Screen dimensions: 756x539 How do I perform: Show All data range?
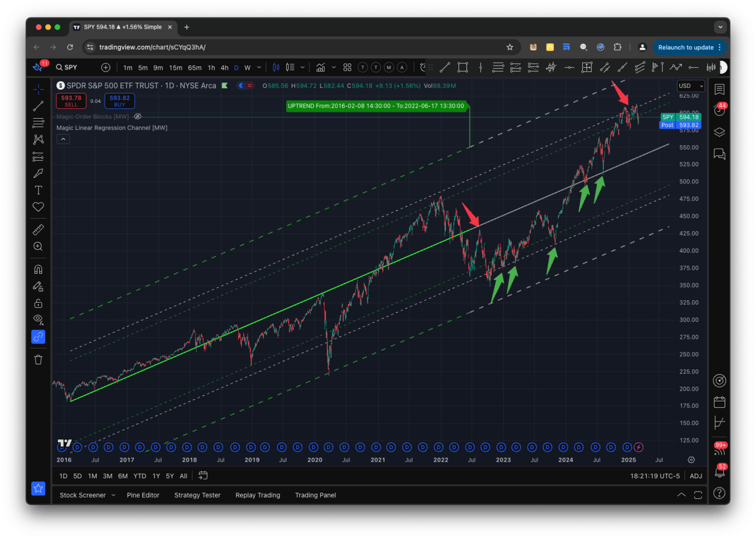coord(184,476)
